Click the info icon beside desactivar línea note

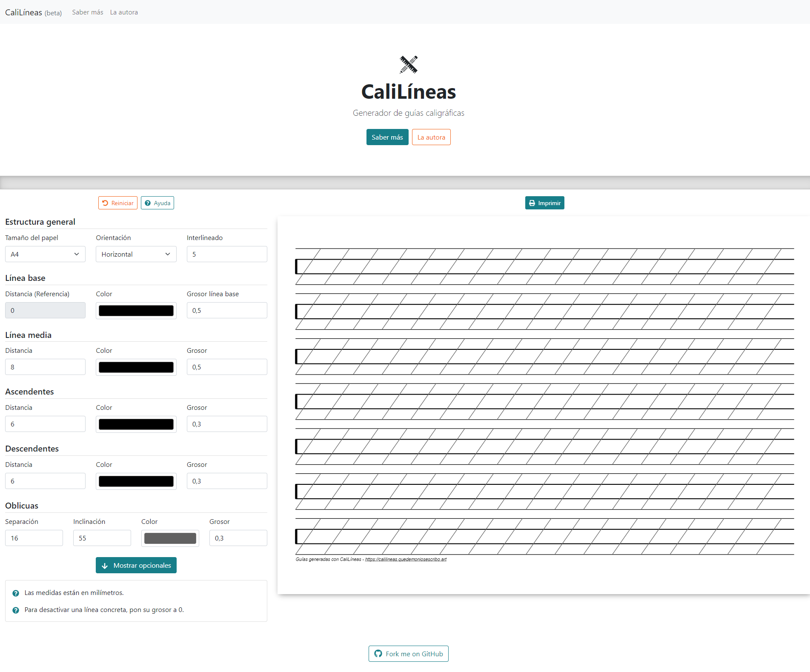[16, 610]
